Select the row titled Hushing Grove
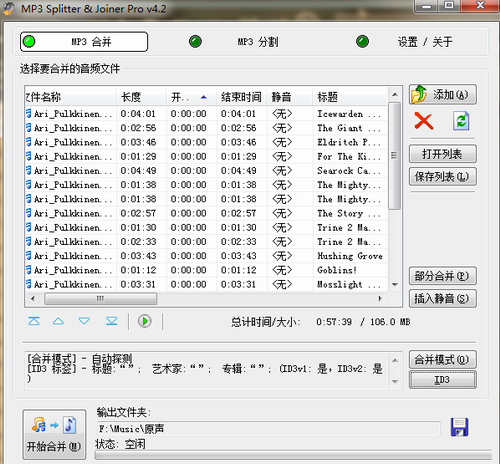Screen dimensions: 500x464 pyautogui.click(x=206, y=256)
